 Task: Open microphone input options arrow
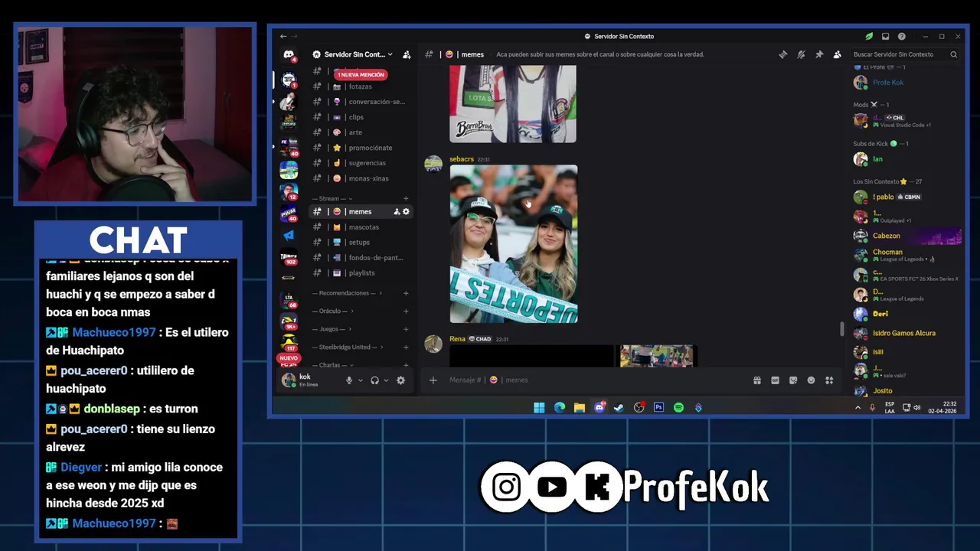(x=360, y=380)
